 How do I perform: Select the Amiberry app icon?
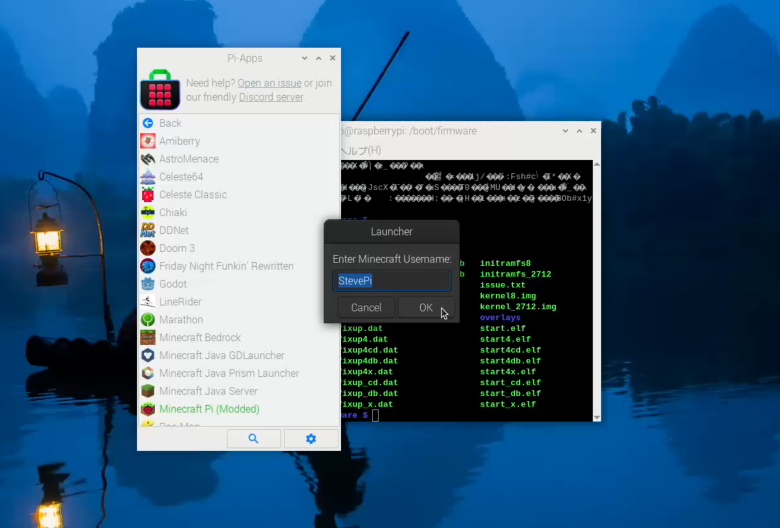[x=148, y=141]
